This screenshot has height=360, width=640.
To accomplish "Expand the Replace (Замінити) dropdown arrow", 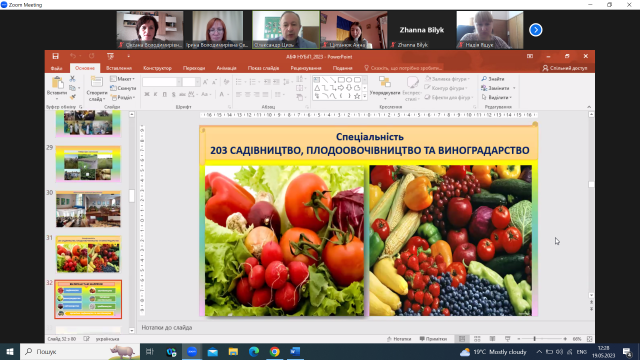I will (514, 88).
